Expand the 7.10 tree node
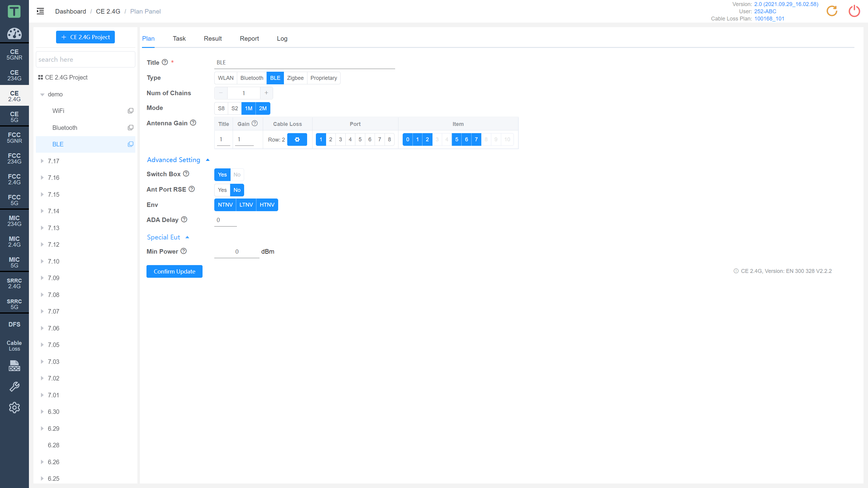The width and height of the screenshot is (868, 488). tap(42, 261)
